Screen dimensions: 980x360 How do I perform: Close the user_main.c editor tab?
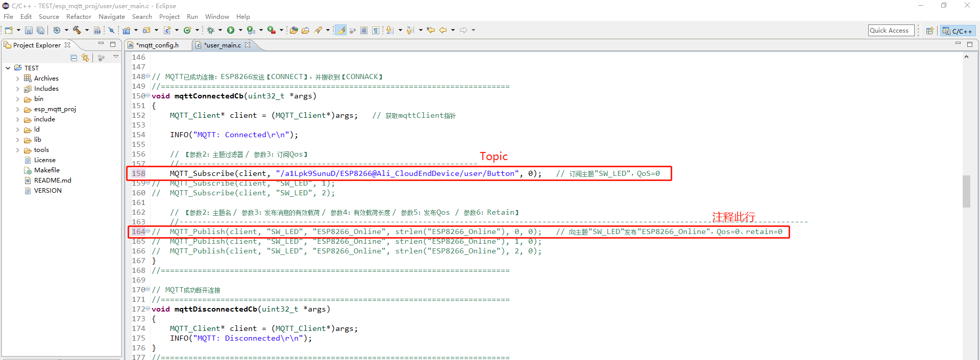pyautogui.click(x=248, y=45)
